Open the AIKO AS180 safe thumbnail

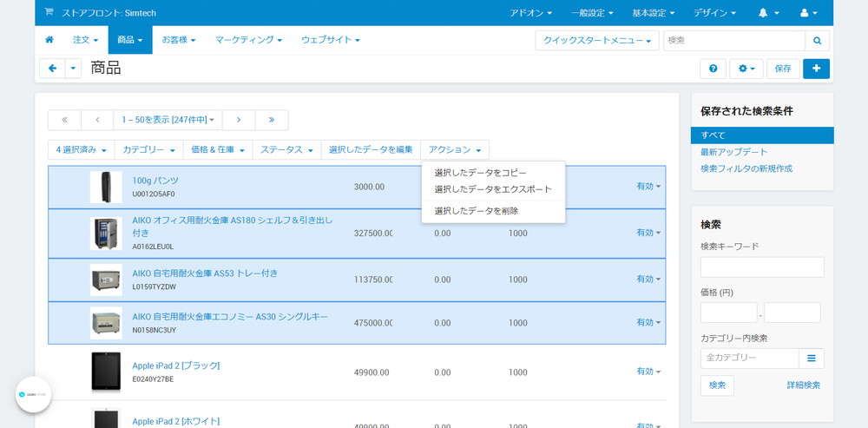pyautogui.click(x=106, y=234)
